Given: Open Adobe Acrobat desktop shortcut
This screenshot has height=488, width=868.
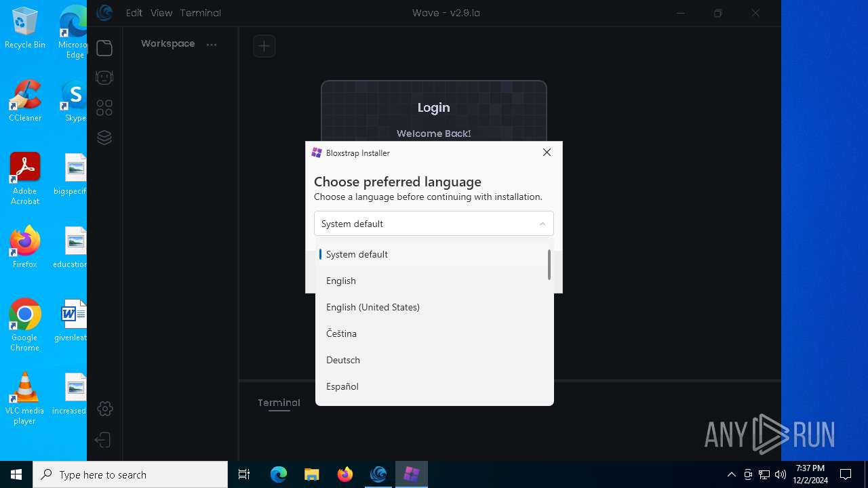Looking at the screenshot, I should tap(25, 178).
